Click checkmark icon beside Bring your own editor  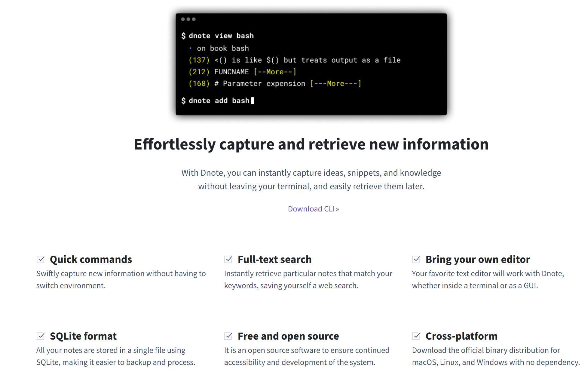pyautogui.click(x=416, y=259)
